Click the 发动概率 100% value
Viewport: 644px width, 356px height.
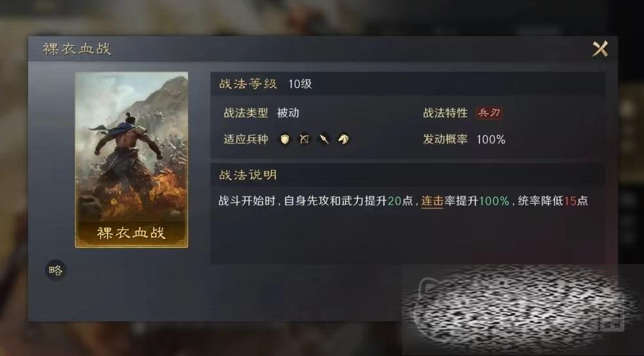(491, 140)
